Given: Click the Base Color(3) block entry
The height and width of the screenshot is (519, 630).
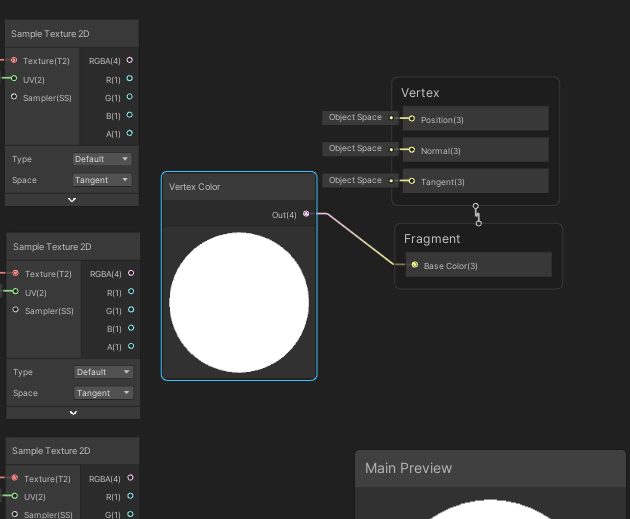Looking at the screenshot, I should [x=479, y=265].
